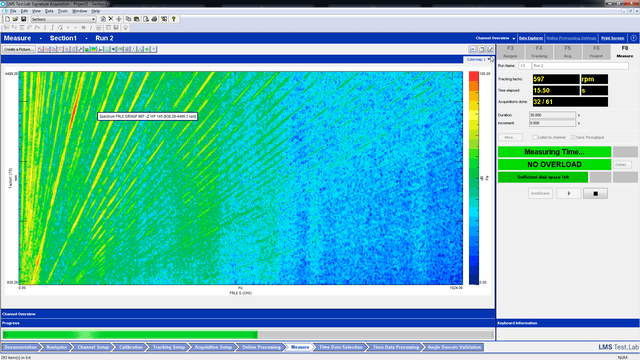Viewport: 640px width, 360px height.
Task: Toggle the Save Throughput checkbox
Action: click(x=573, y=137)
